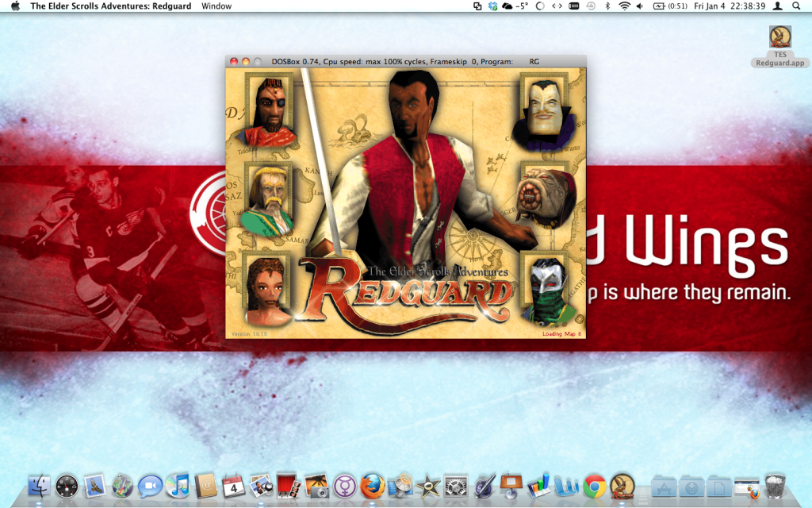Open Numbers bar chart icon in Dock
The height and width of the screenshot is (508, 812).
pos(539,487)
